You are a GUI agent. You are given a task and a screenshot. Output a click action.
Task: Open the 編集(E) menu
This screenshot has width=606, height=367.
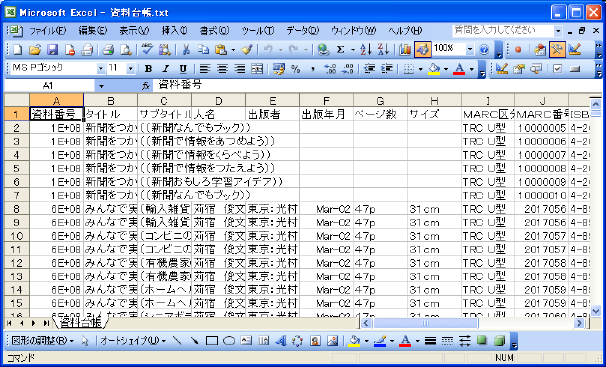[93, 31]
